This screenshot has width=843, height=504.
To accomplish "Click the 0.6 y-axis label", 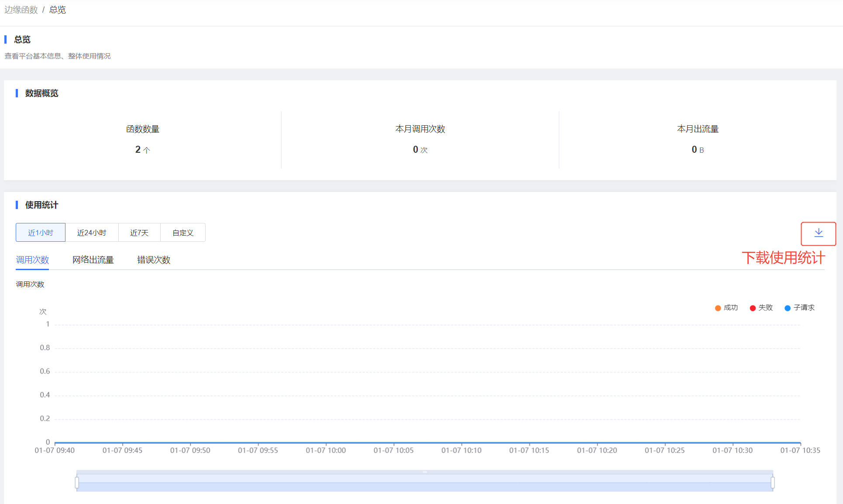I will (45, 371).
